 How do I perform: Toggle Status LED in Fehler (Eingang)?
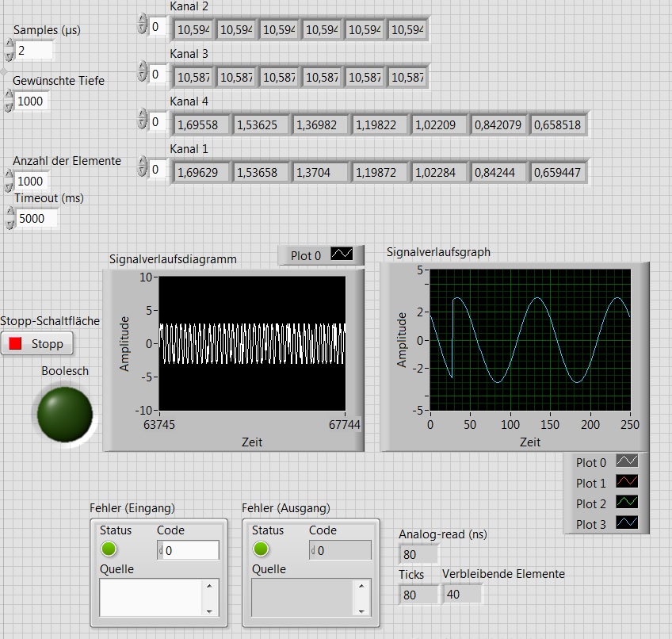click(109, 549)
